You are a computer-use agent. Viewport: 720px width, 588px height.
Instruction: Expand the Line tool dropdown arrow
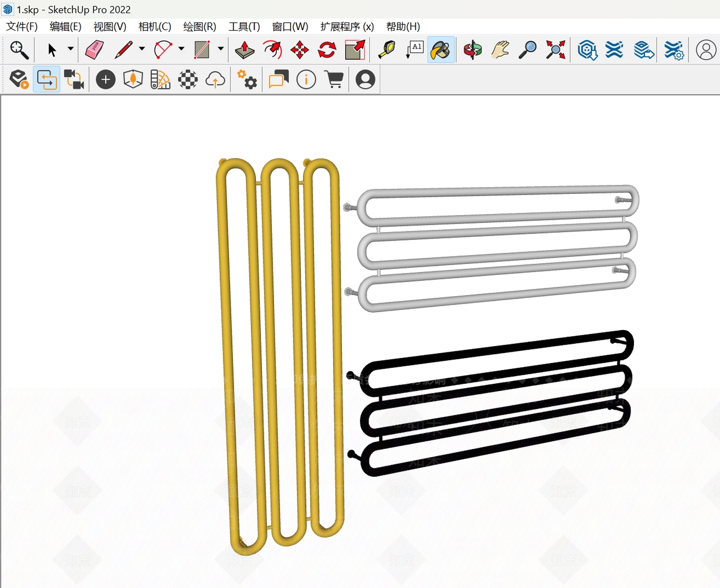142,49
